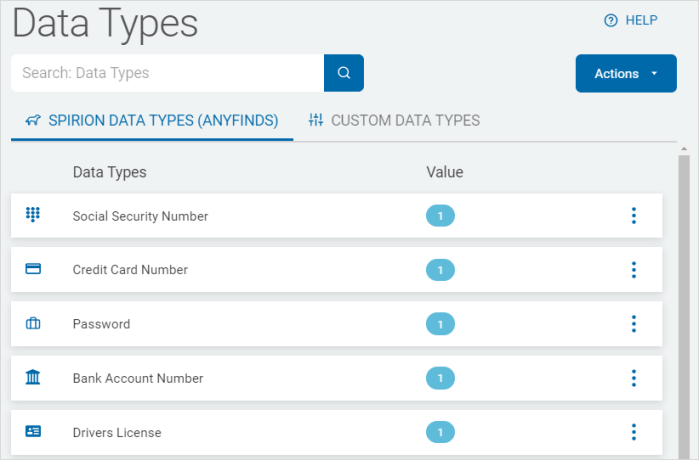This screenshot has height=460, width=699.
Task: Click the Bank Account Number bank icon
Action: 33,377
